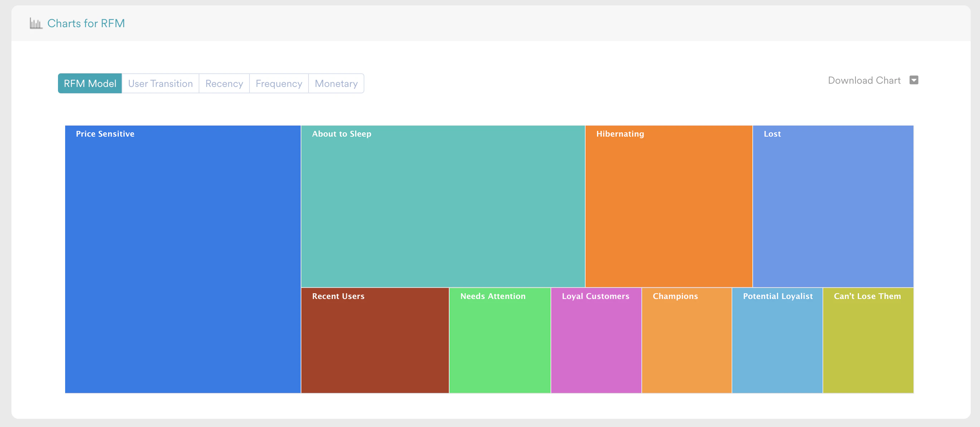Select the Price Sensitive treemap block
This screenshot has width=980, height=427.
[x=183, y=259]
